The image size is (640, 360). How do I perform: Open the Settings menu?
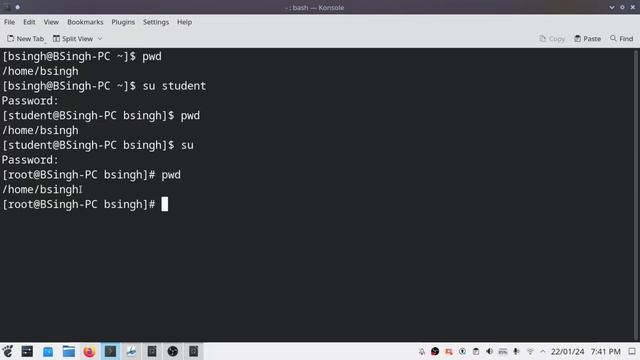156,22
